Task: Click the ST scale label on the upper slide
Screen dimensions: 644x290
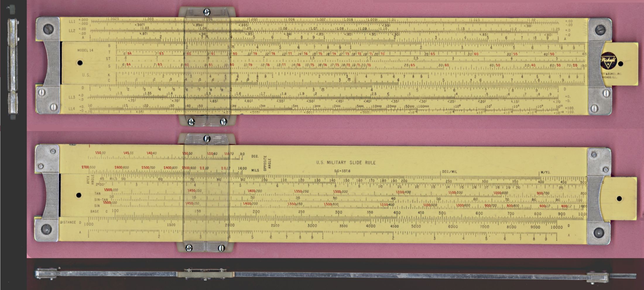Action: tap(108, 59)
